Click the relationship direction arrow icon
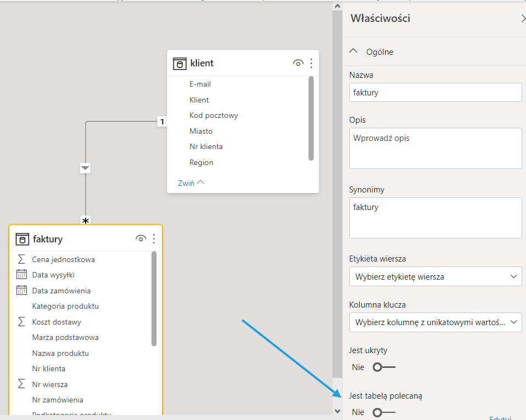This screenshot has width=526, height=420. coord(86,168)
